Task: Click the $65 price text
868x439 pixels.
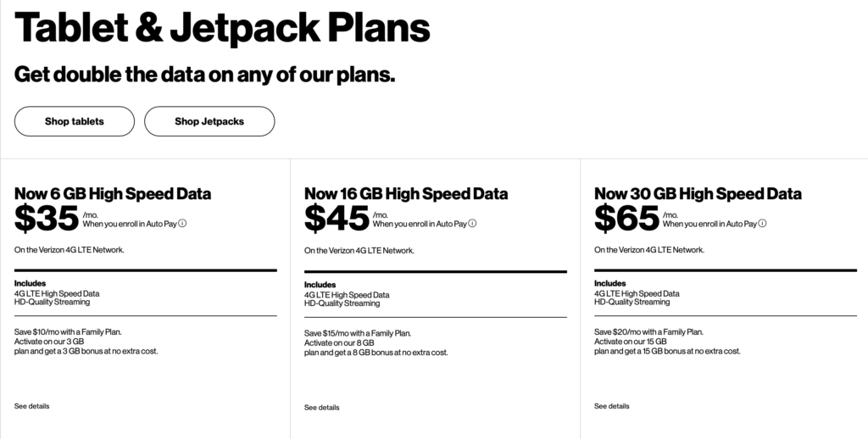Action: (x=626, y=218)
